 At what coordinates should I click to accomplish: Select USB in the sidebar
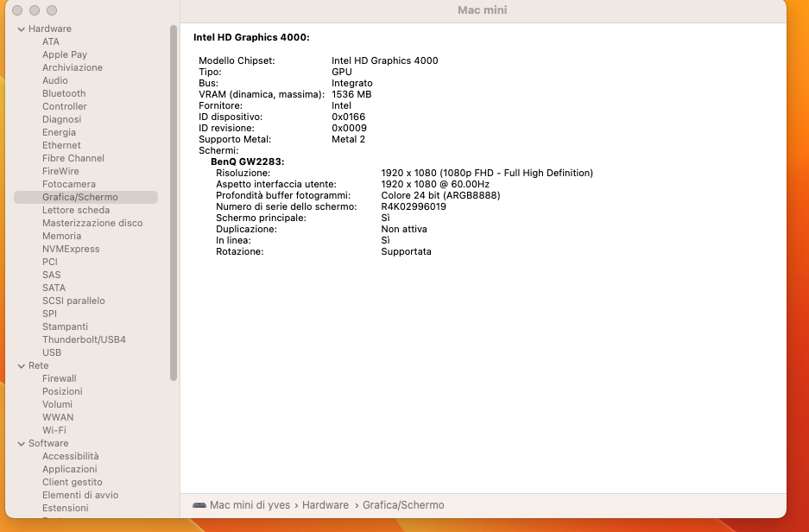[x=52, y=352]
